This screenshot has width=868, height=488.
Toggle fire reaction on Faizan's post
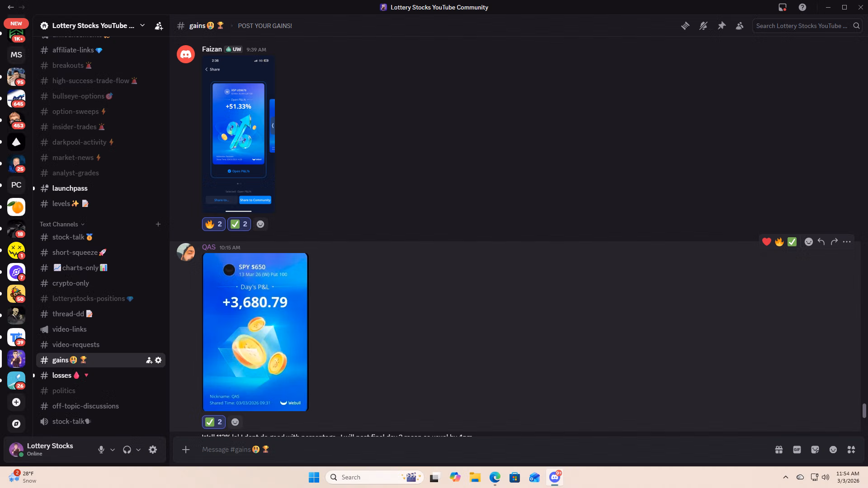(214, 224)
